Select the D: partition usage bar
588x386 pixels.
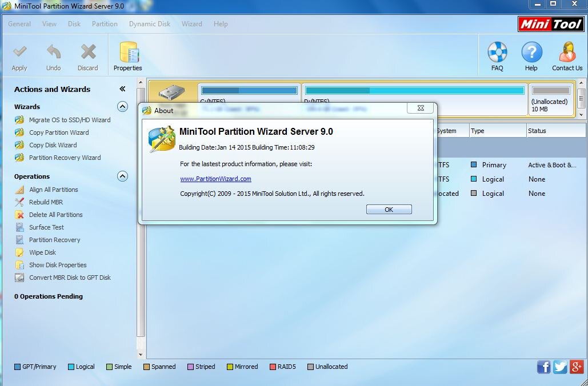(414, 90)
